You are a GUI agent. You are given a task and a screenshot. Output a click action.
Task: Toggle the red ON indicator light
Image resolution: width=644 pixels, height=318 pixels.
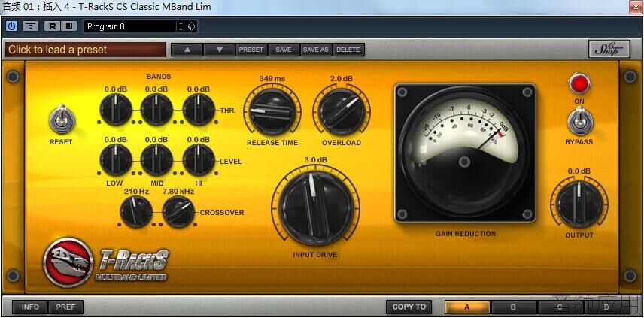click(x=579, y=83)
